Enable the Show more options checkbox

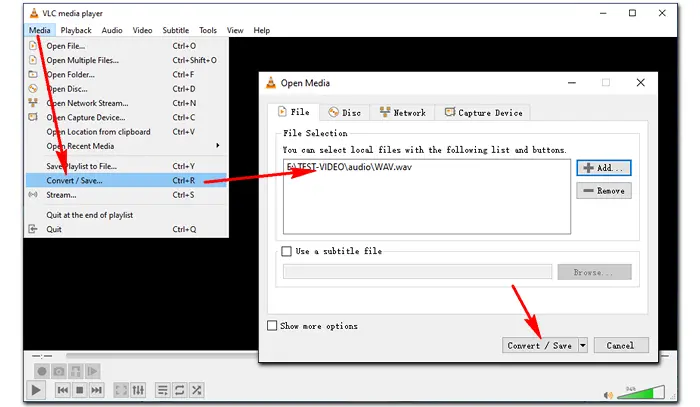point(272,326)
